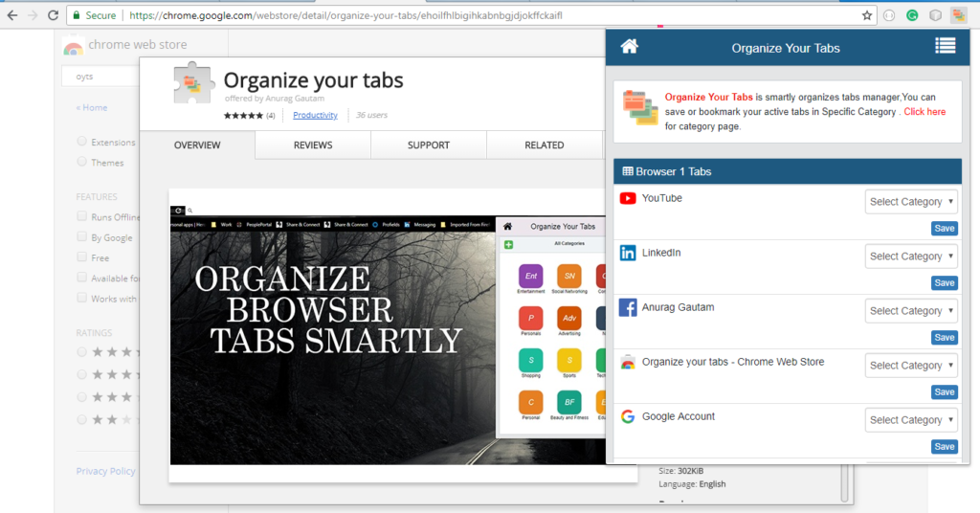The width and height of the screenshot is (980, 513).
Task: Expand Select Category dropdown for YouTube
Action: pos(911,202)
